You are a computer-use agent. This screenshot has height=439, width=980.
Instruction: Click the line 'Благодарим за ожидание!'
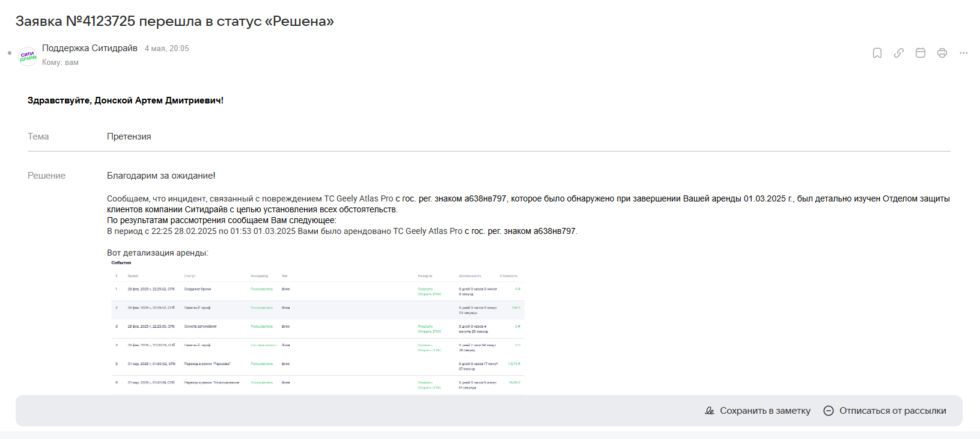pos(161,176)
